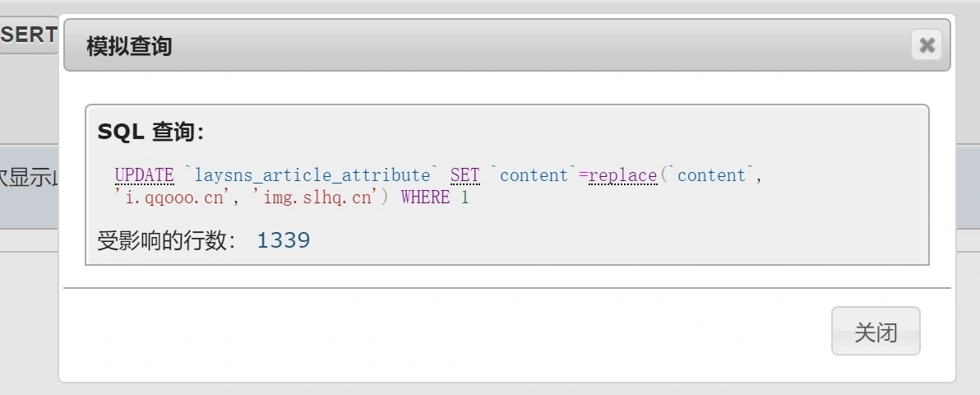The width and height of the screenshot is (980, 395).
Task: Click the affected rows count 1339
Action: point(284,240)
